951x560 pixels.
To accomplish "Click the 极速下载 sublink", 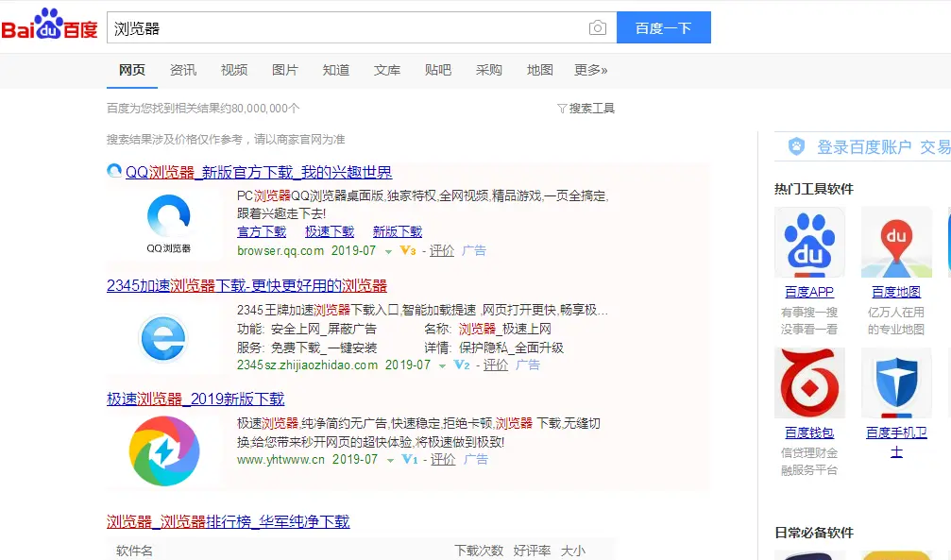I will [330, 231].
